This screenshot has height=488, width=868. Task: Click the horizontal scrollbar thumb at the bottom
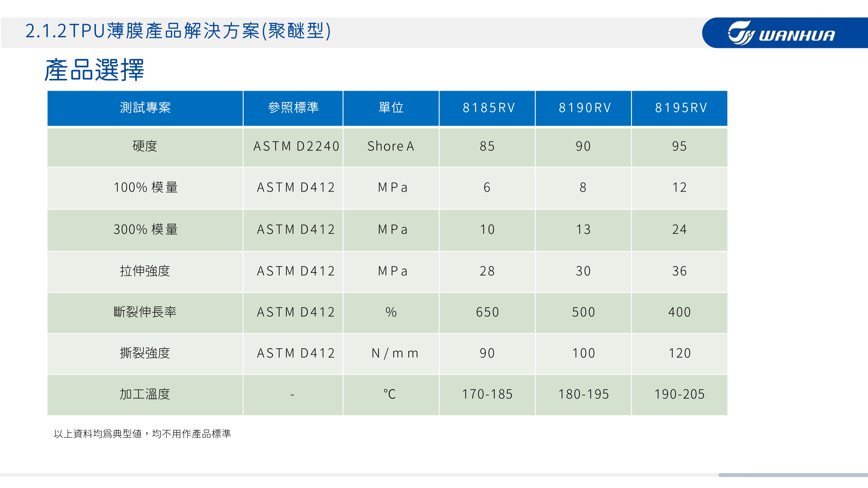point(793,475)
